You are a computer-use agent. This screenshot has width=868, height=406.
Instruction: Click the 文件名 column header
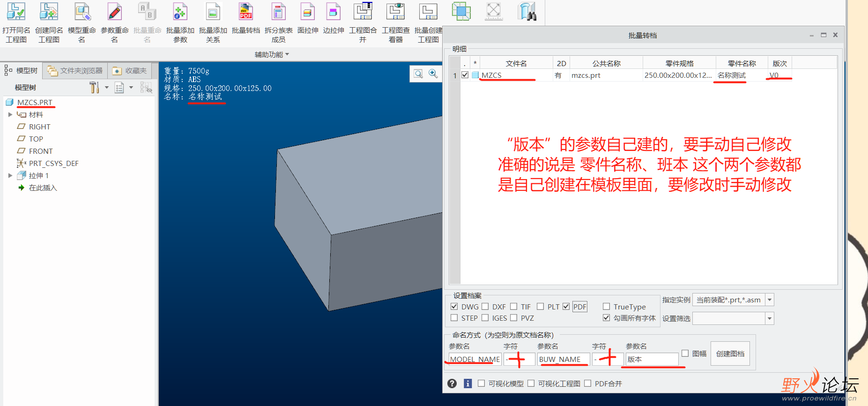[x=516, y=63]
